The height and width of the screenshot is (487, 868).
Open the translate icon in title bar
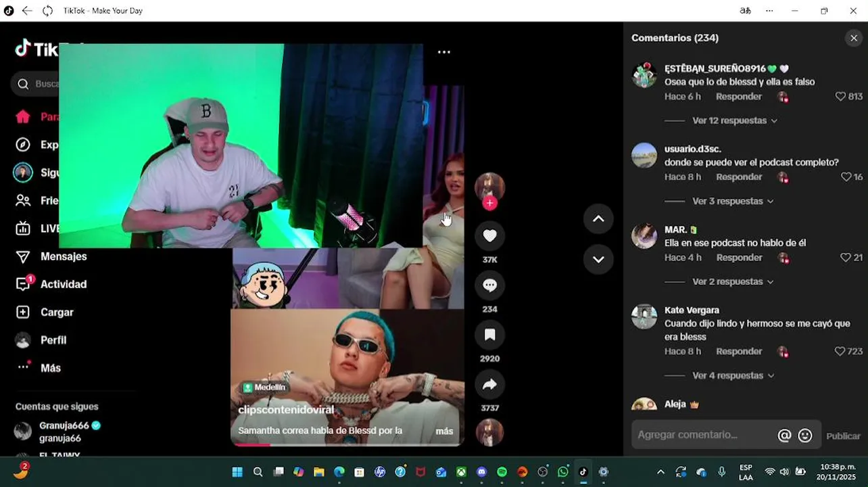[745, 11]
